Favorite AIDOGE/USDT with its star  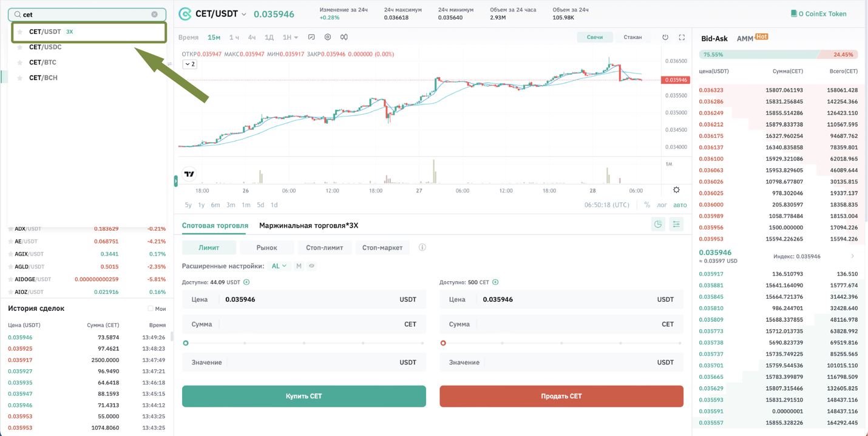click(x=10, y=279)
